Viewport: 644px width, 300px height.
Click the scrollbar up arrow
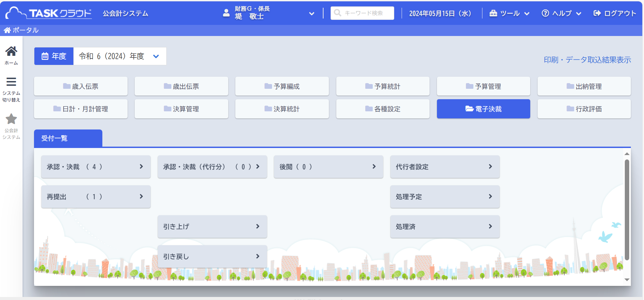tap(627, 154)
